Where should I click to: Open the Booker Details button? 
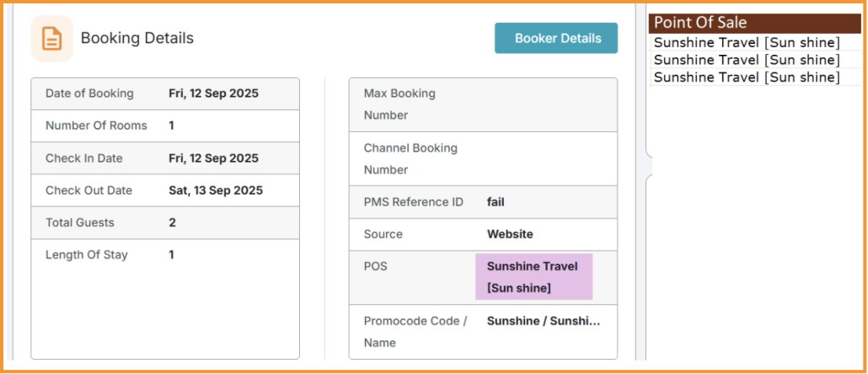(x=556, y=38)
